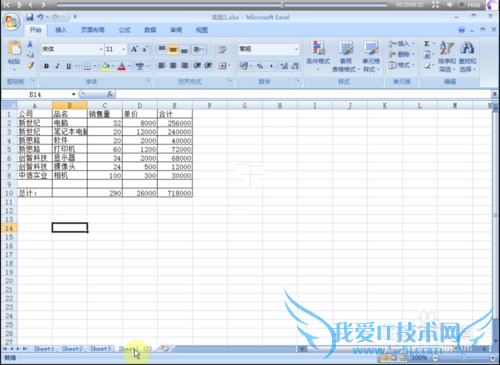Click the Save icon in quick access toolbar
Screen dimensions: 500x365
click(x=30, y=17)
